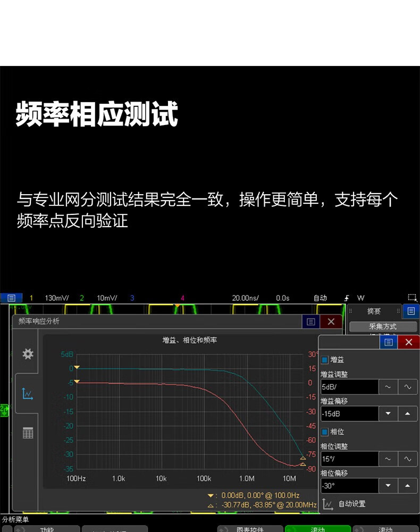Click the gray 滚动 softkey at far right

pyautogui.click(x=385, y=529)
